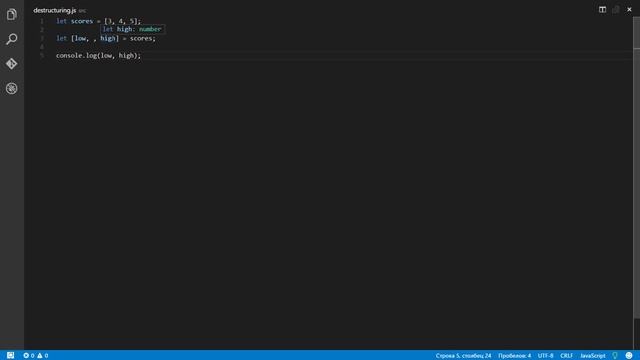Open the Debug view
The height and width of the screenshot is (360, 640).
(x=11, y=89)
